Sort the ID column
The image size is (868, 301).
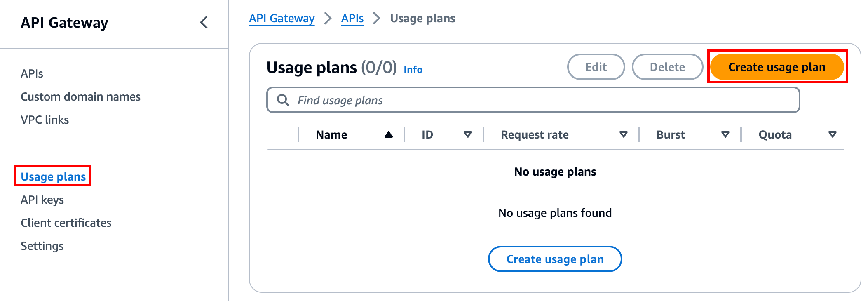[x=467, y=134]
